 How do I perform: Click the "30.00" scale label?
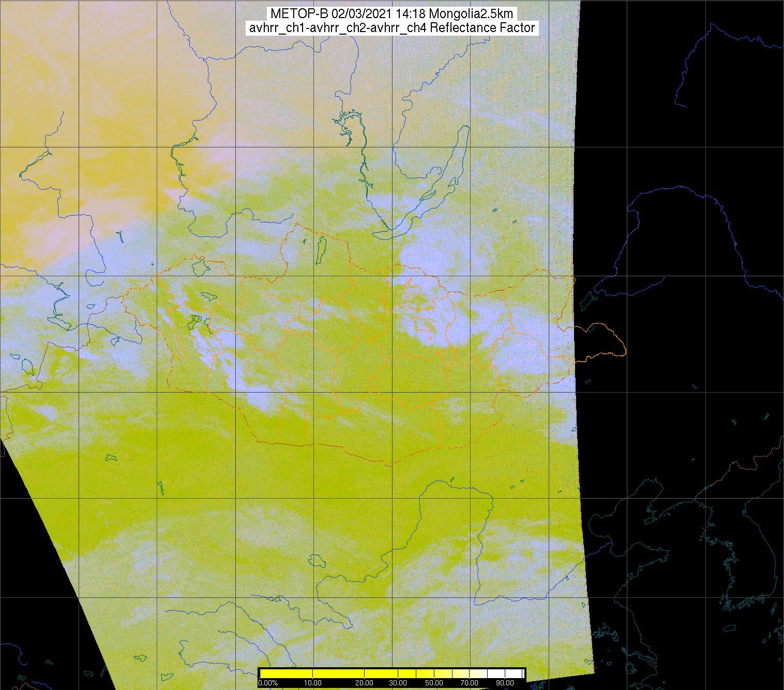pyautogui.click(x=398, y=683)
